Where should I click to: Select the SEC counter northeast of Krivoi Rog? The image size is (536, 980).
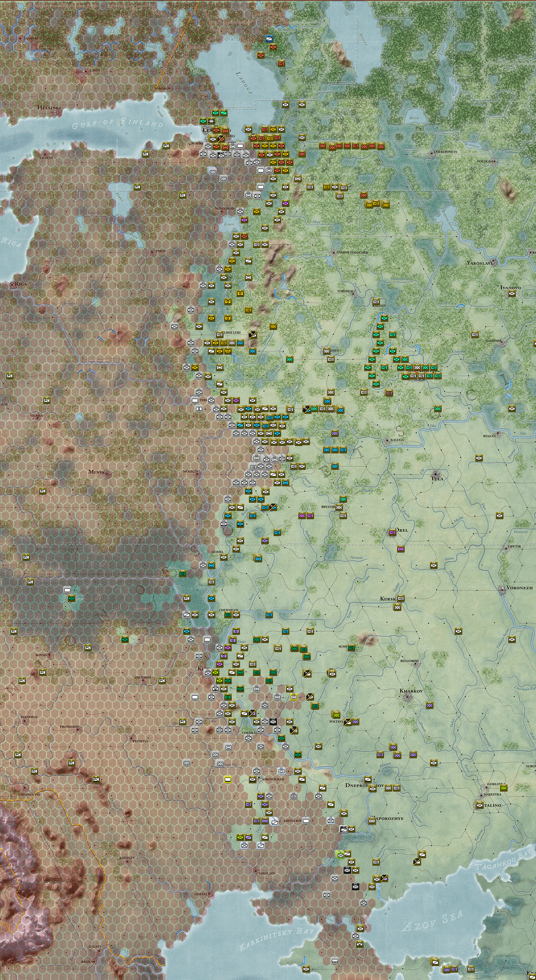pyautogui.click(x=294, y=796)
